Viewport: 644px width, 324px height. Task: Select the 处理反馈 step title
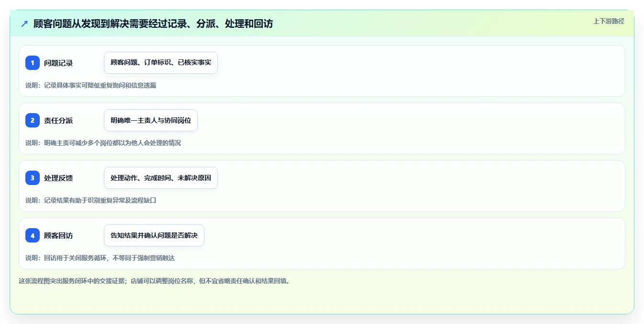58,178
